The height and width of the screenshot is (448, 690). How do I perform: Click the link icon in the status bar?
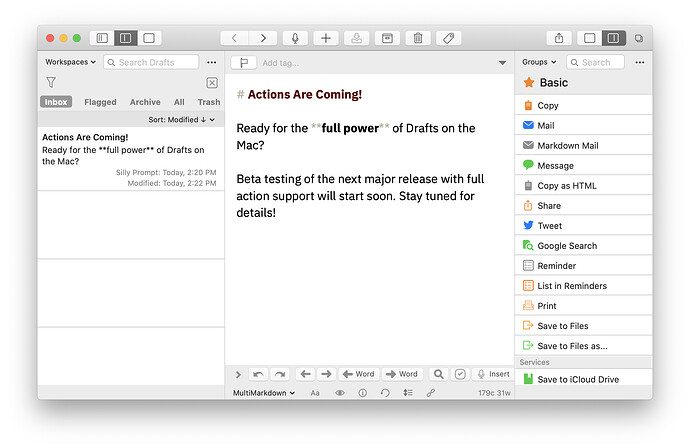coord(431,393)
